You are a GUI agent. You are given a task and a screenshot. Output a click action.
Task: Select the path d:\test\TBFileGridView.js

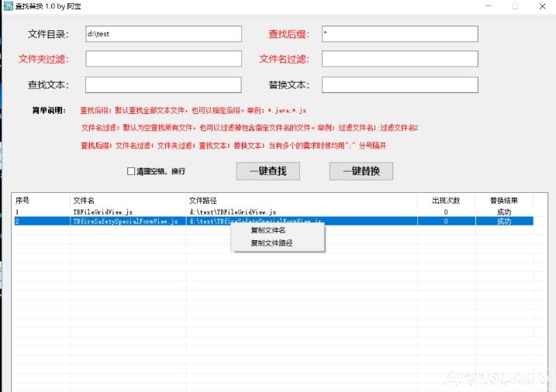233,212
